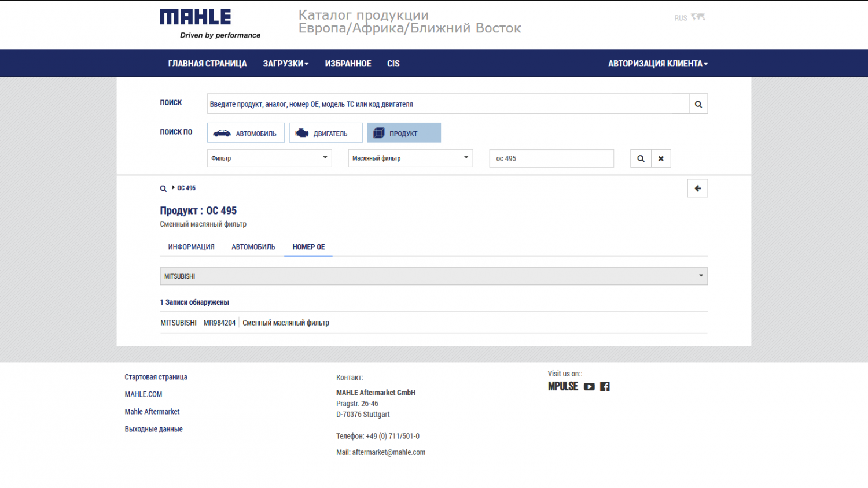Open the Mahle Aftermarket footer link
The image size is (868, 488).
[x=152, y=412]
